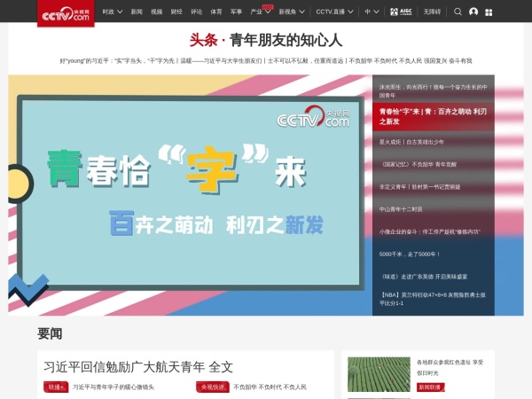Click the 联播+ red tag icon

[56, 387]
